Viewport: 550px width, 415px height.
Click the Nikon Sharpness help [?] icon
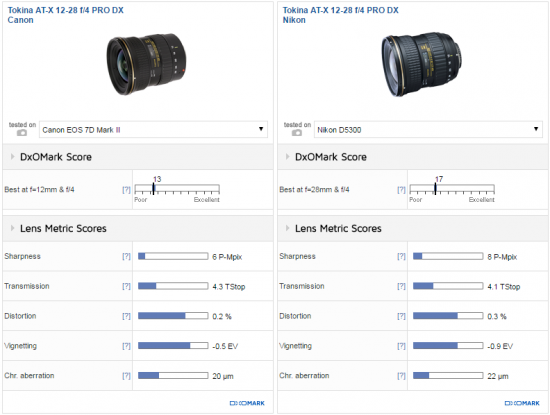[401, 256]
